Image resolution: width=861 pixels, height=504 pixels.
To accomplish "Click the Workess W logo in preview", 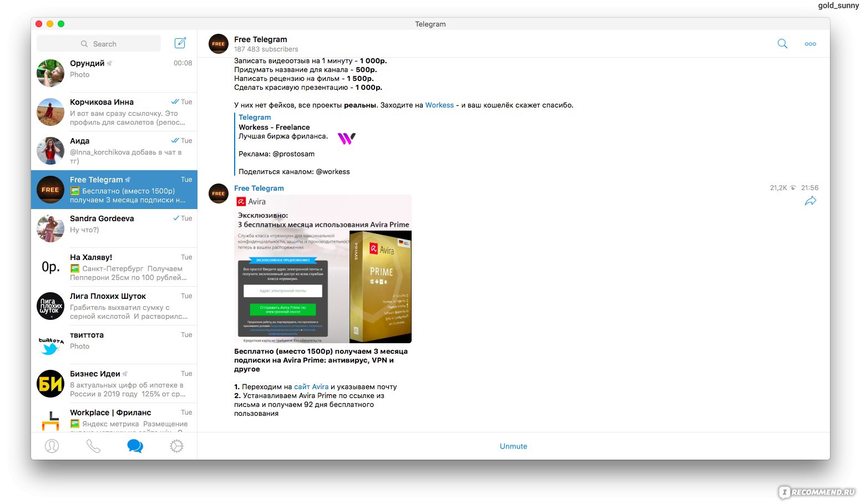I will pyautogui.click(x=347, y=138).
